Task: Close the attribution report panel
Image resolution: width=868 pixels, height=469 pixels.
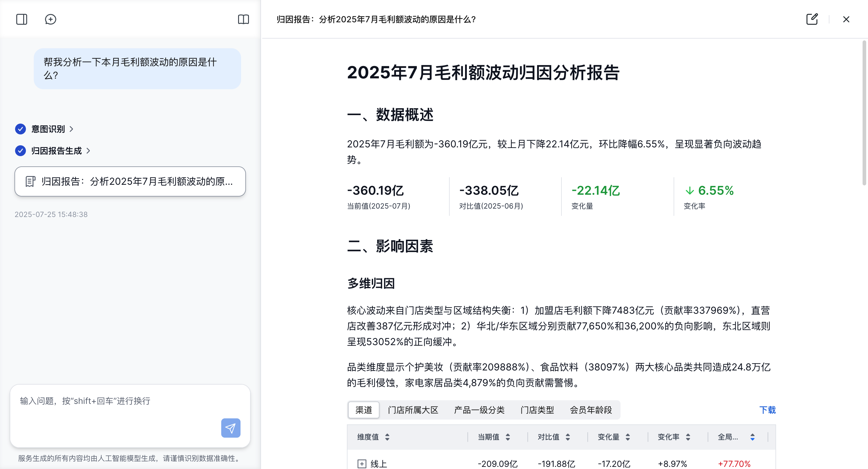Action: pyautogui.click(x=846, y=19)
